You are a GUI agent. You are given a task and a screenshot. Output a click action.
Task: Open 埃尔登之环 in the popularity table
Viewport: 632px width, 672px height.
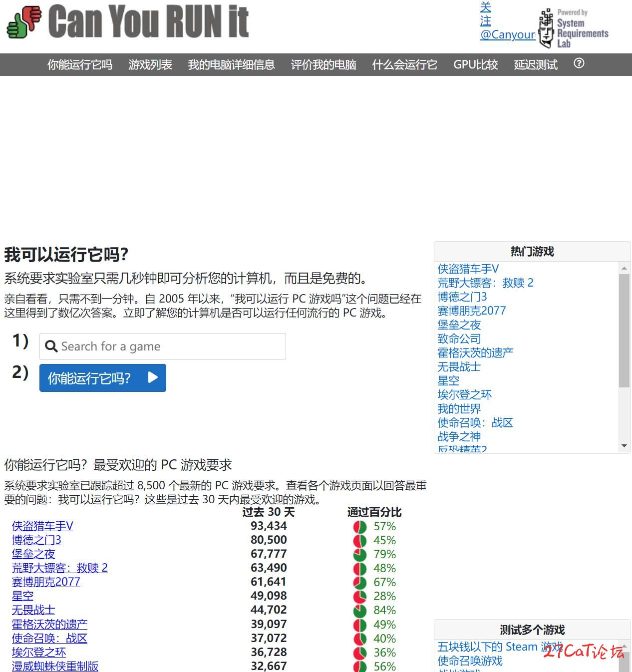point(39,652)
